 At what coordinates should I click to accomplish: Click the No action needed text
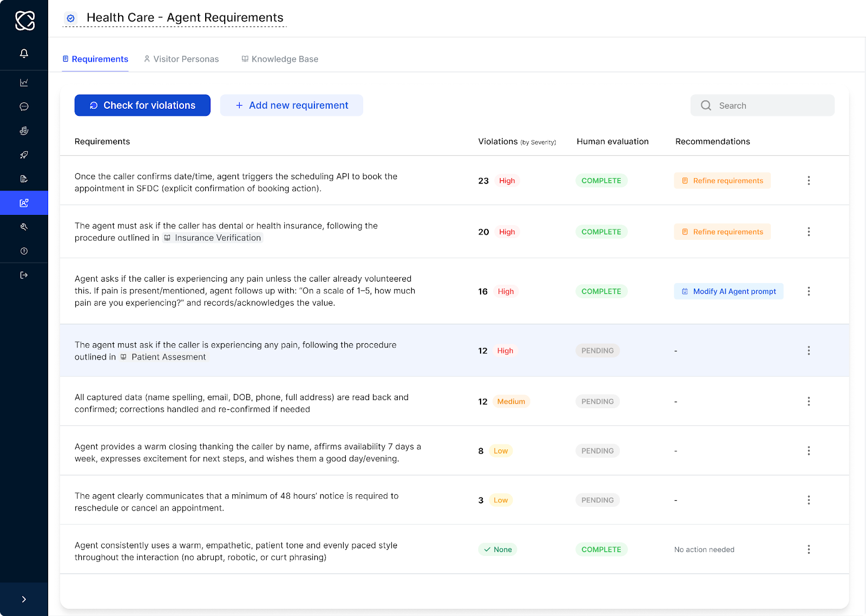click(704, 549)
